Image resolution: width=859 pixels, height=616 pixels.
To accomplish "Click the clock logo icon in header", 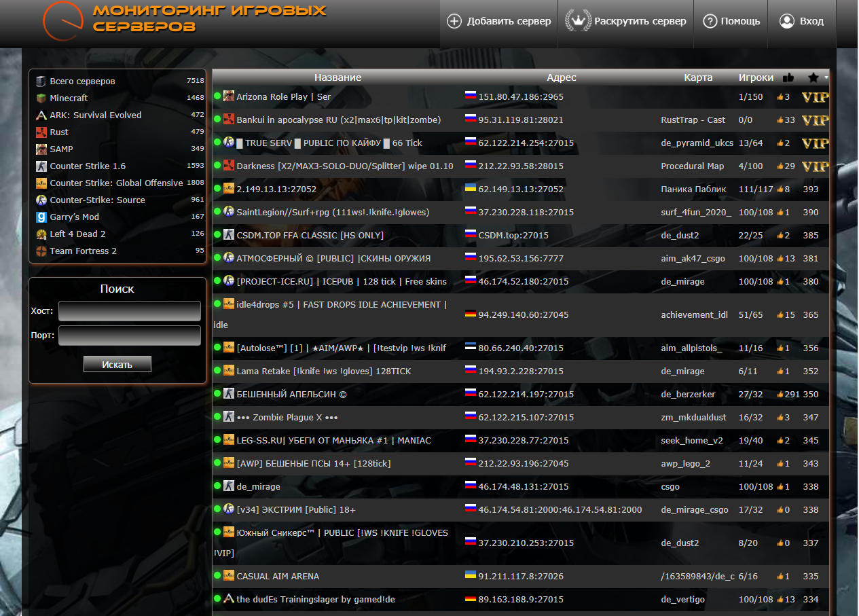I will coord(62,20).
